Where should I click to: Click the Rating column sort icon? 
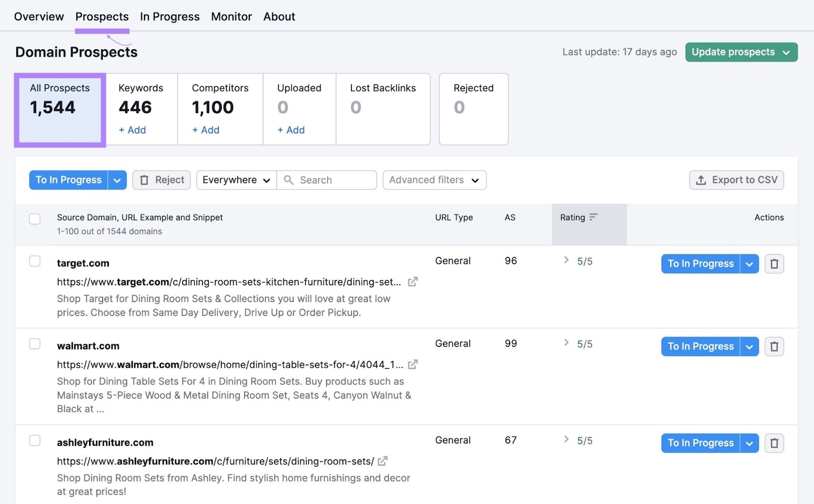pos(594,217)
